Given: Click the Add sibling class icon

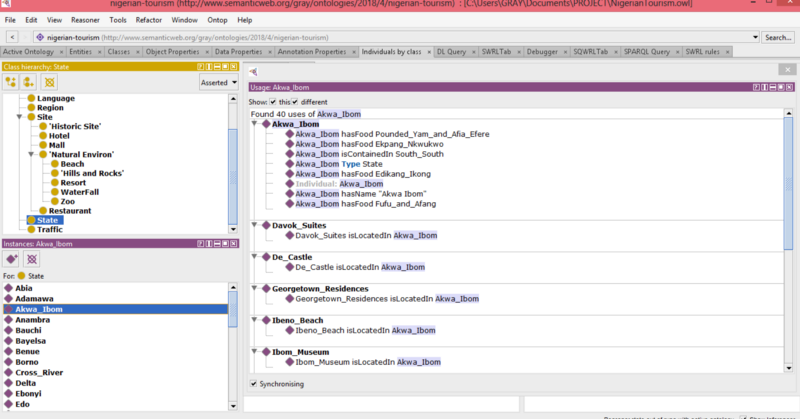Looking at the screenshot, I should click(x=29, y=81).
